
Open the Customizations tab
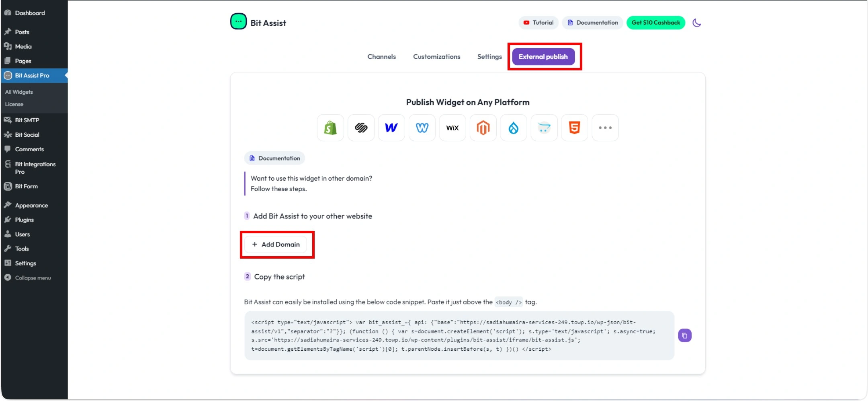436,57
